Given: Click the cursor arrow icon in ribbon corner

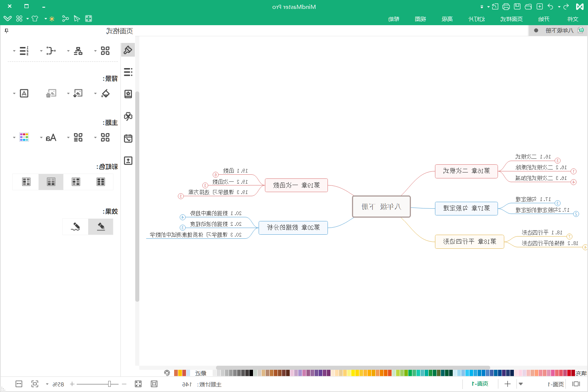Looking at the screenshot, I should click(x=77, y=19).
